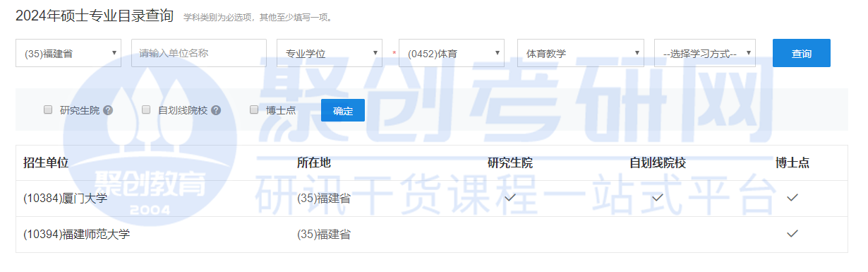Click the 研究生院 table column header
The width and height of the screenshot is (868, 272).
coord(510,162)
